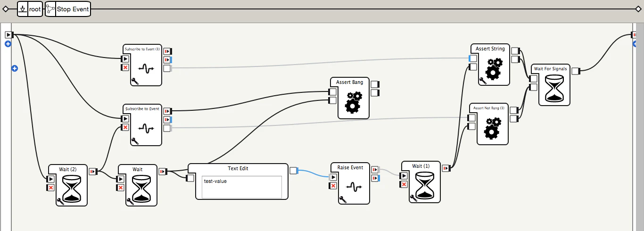Click stop X port of Subscribe to Event (1)
This screenshot has height=231, width=644.
[125, 67]
